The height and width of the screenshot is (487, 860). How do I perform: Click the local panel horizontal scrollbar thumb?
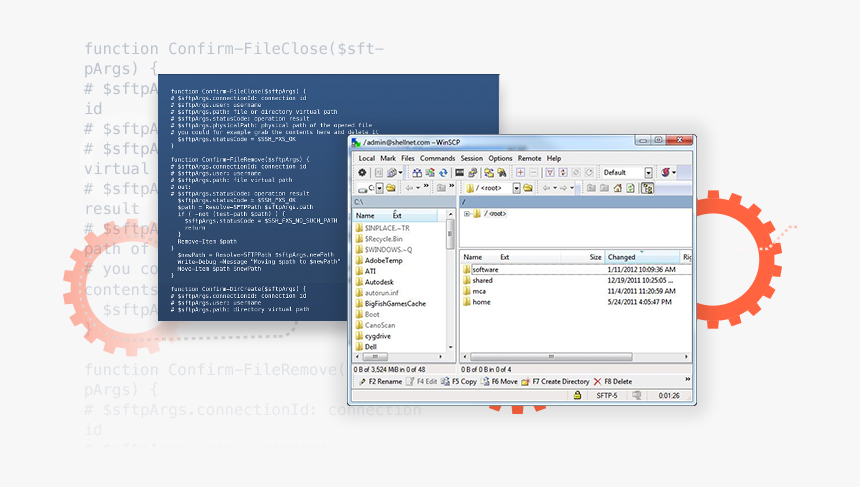tap(376, 357)
